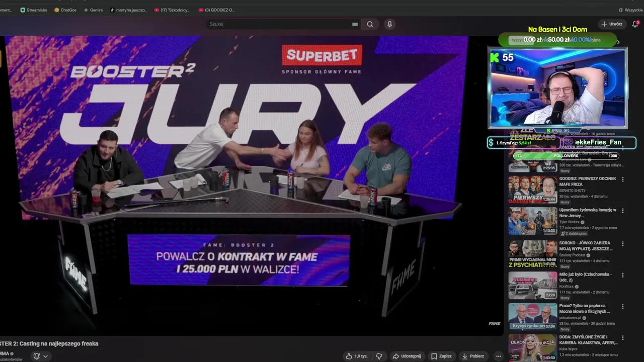644x362 pixels.
Task: Open the Kuba Wątor channel
Action: (x=569, y=349)
